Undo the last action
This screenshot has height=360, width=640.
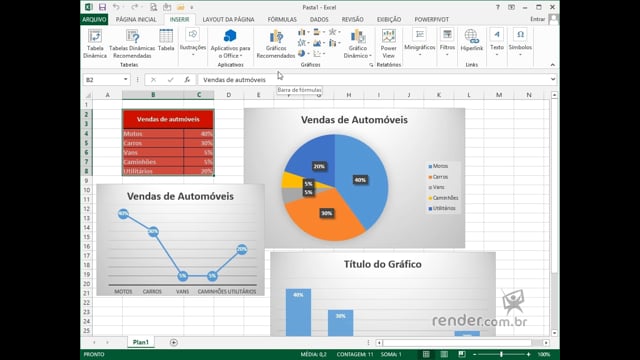(116, 7)
